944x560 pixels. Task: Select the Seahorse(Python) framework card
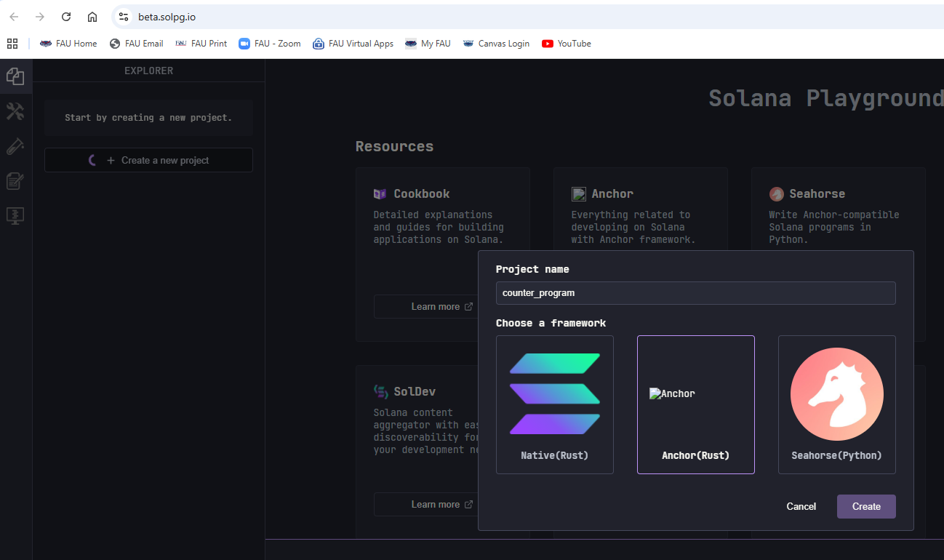click(836, 404)
